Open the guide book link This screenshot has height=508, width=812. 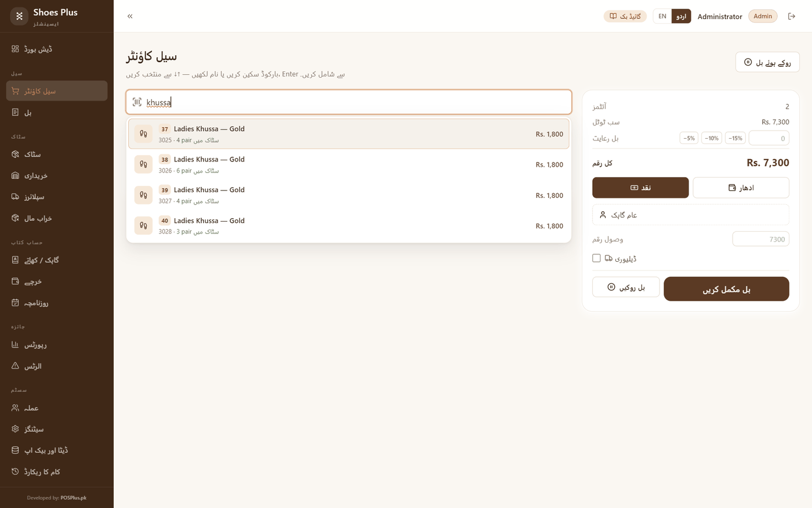coord(625,16)
